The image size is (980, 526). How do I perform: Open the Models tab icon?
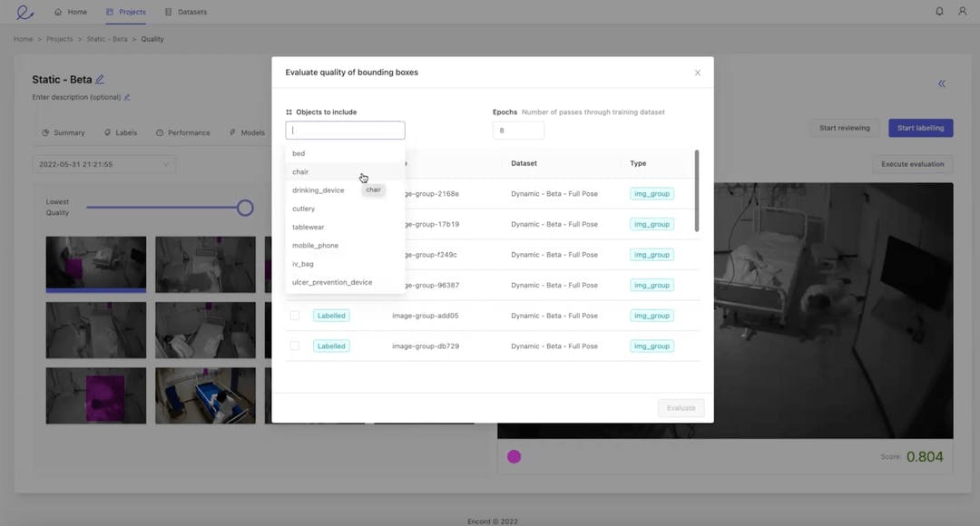tap(230, 132)
